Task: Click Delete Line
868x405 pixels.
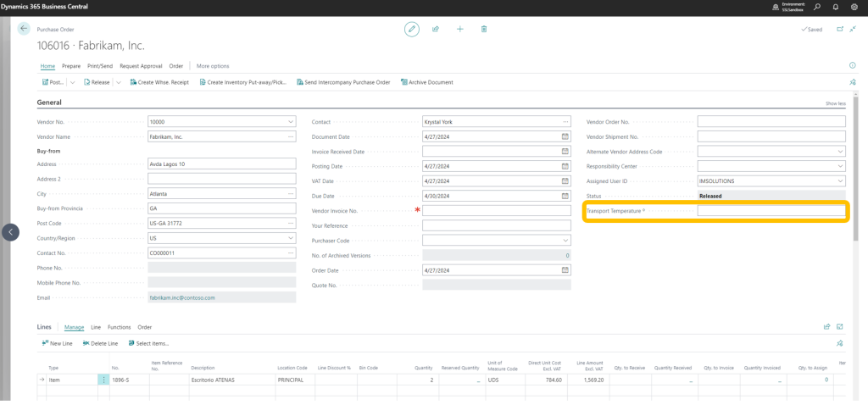Action: pyautogui.click(x=100, y=344)
